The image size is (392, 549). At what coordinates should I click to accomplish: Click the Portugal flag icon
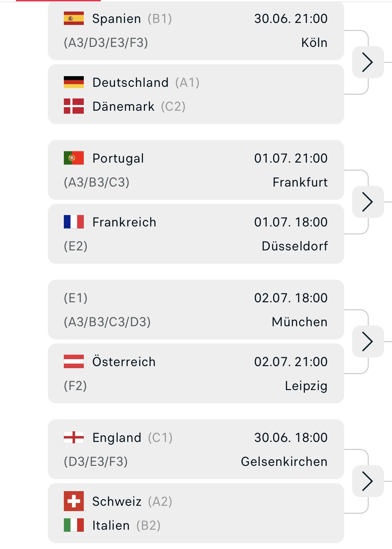tap(73, 158)
